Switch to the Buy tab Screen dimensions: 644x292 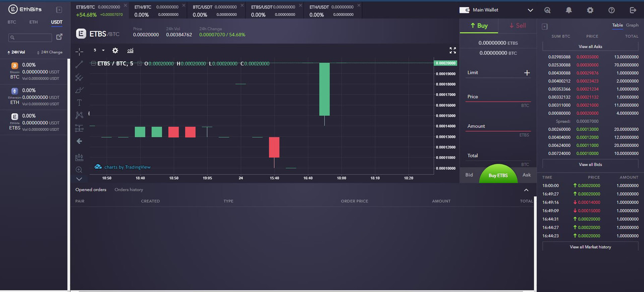[479, 26]
